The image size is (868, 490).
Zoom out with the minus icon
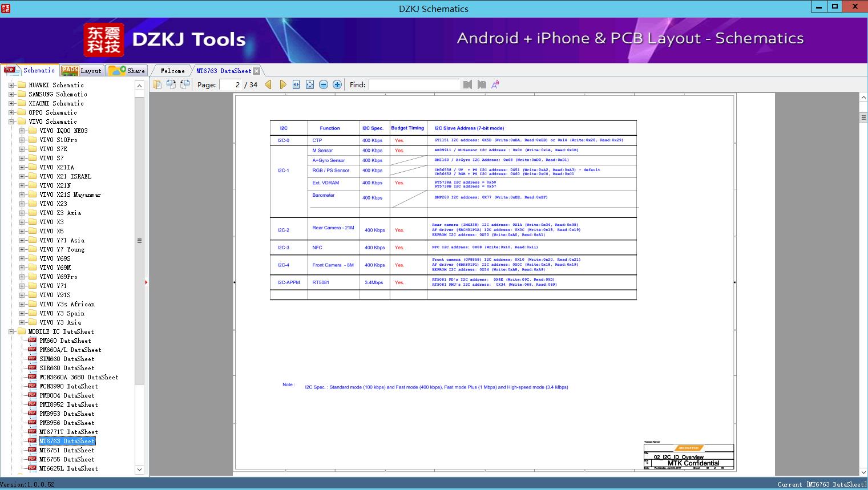coord(324,84)
